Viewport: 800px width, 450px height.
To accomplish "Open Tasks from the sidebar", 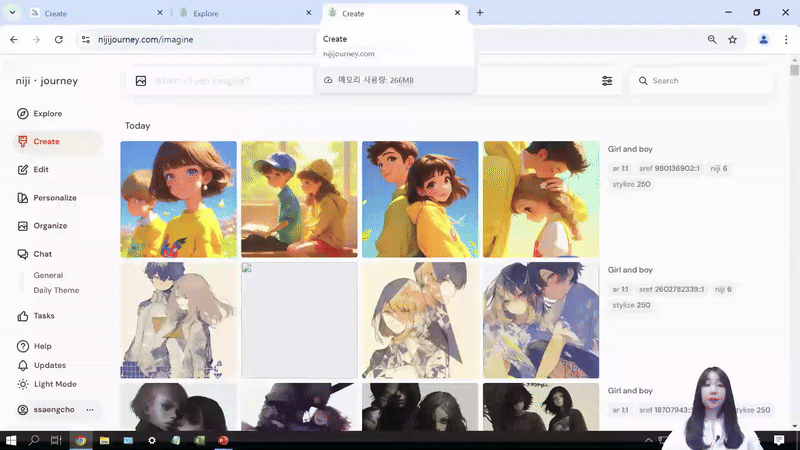I will (x=43, y=316).
